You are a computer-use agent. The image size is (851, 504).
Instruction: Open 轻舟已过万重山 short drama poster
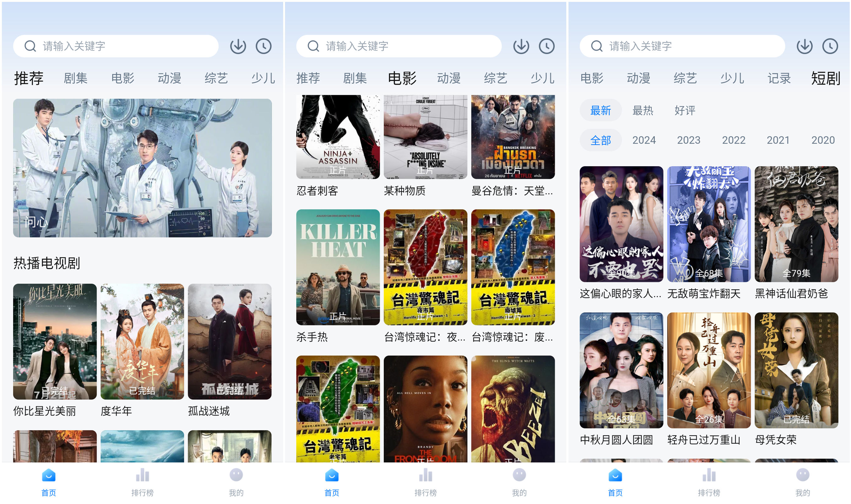click(709, 370)
